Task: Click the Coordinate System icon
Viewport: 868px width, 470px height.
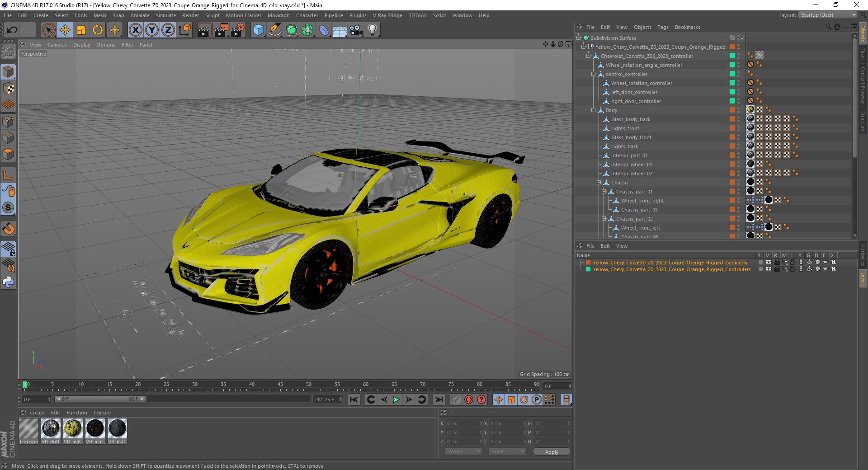Action: tap(184, 30)
